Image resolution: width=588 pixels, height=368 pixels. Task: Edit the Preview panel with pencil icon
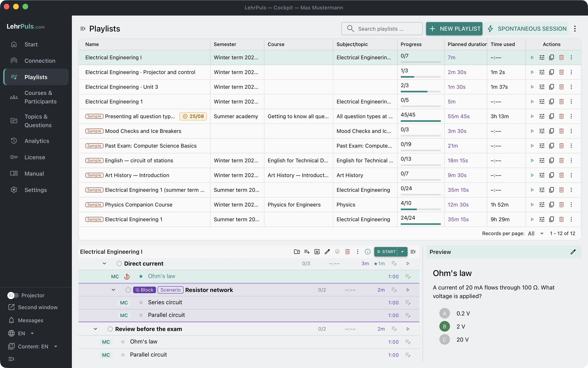click(573, 252)
